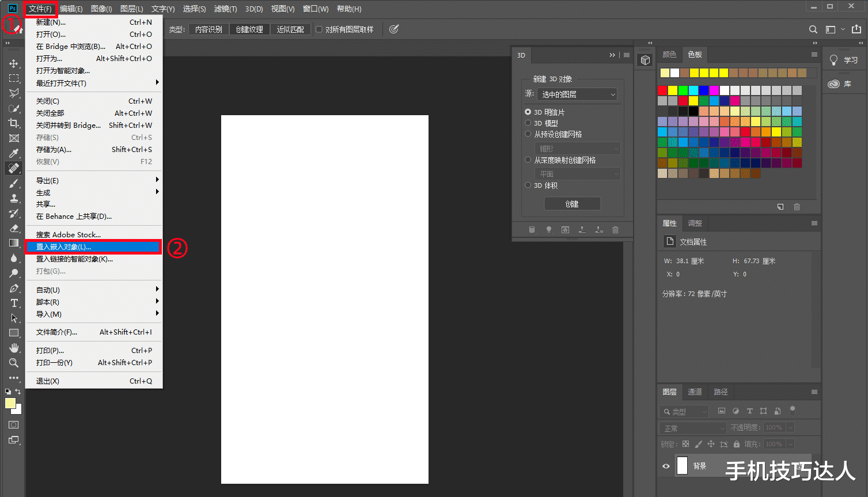This screenshot has width=868, height=497.
Task: Open the 源 dropdown in 3D panel
Action: (577, 94)
